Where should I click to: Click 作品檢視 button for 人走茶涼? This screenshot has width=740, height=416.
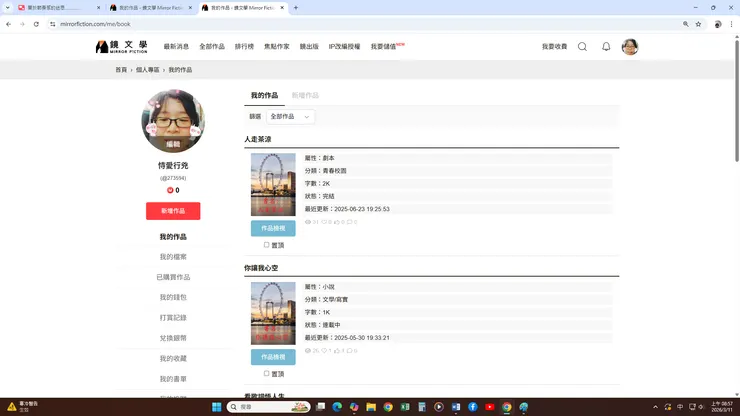tap(273, 228)
